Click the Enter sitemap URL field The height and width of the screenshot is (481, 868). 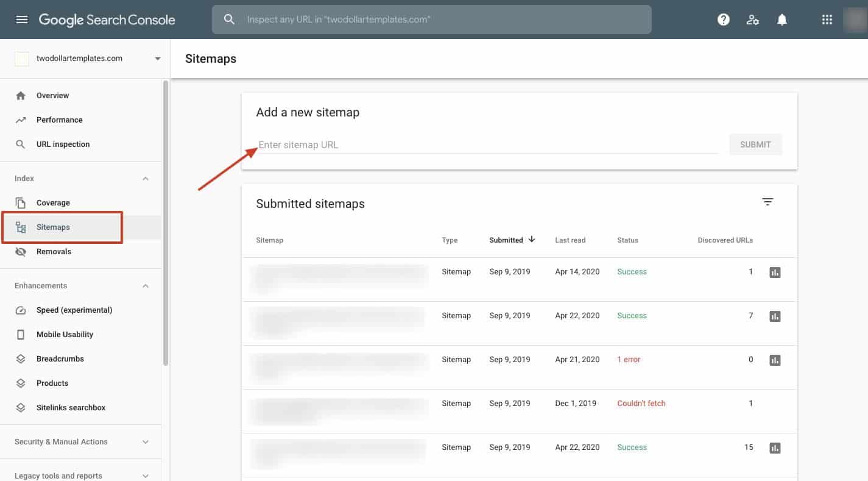(x=487, y=145)
